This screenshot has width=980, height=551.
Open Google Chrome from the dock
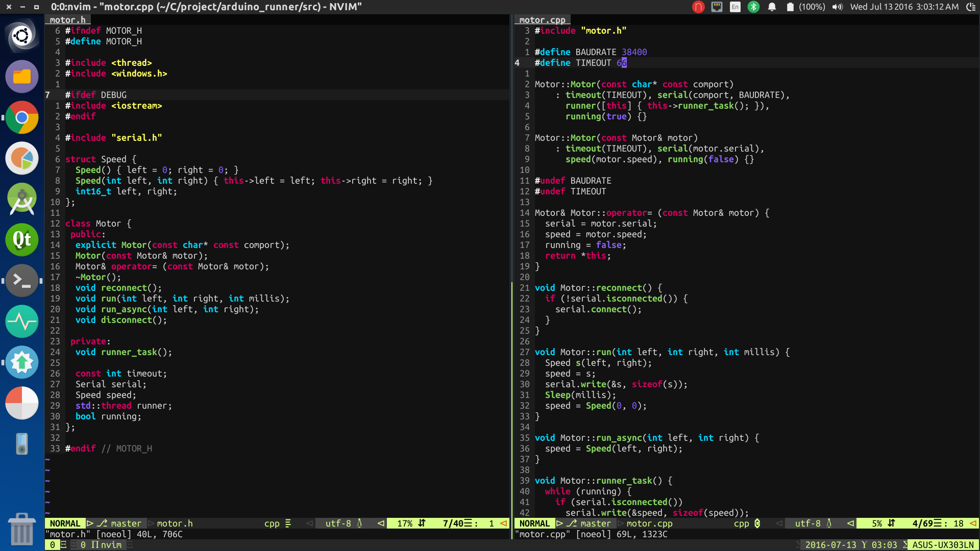[21, 117]
